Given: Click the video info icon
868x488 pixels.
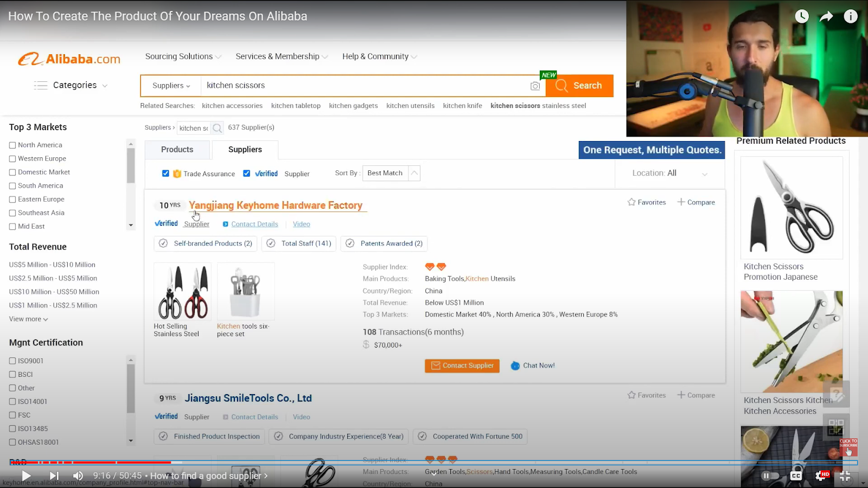Looking at the screenshot, I should [x=851, y=16].
